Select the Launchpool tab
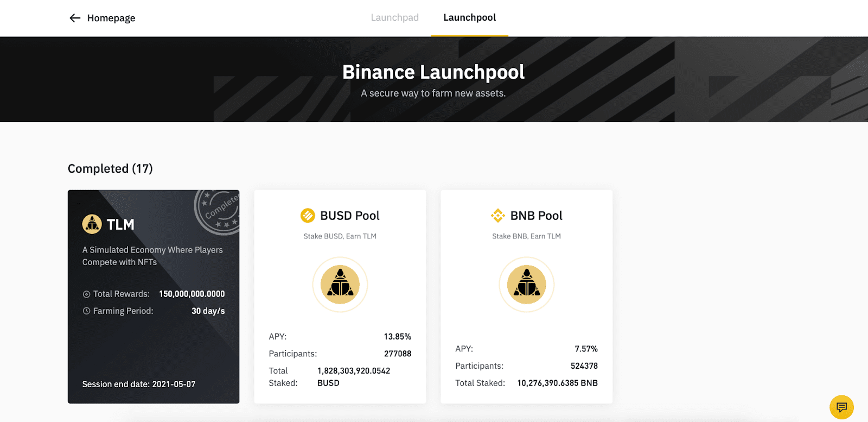This screenshot has height=422, width=868. coord(469,17)
